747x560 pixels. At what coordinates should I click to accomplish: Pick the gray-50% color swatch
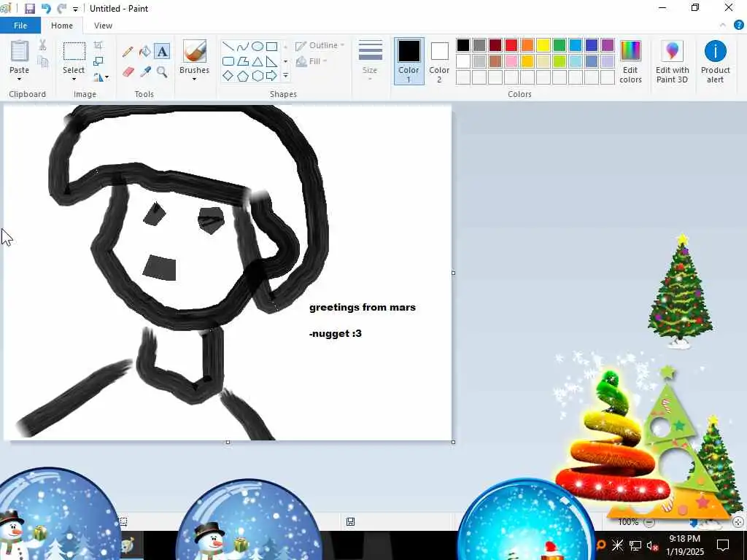(479, 45)
